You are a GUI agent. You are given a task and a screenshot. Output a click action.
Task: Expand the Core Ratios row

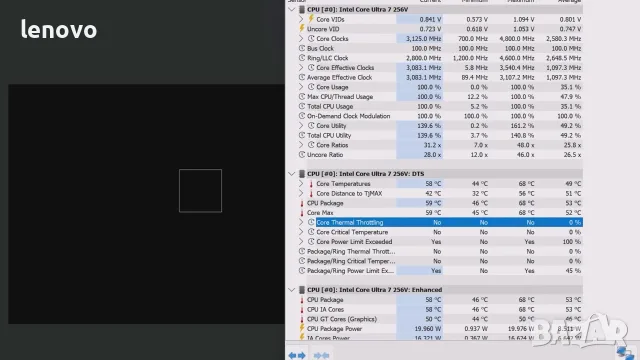[301, 145]
